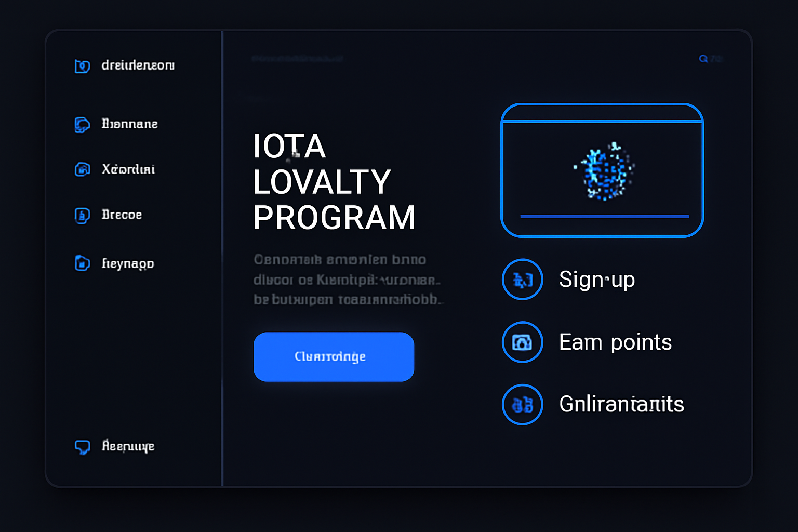
Task: Select the wallet icon next to "heynago"
Action: coord(82,263)
